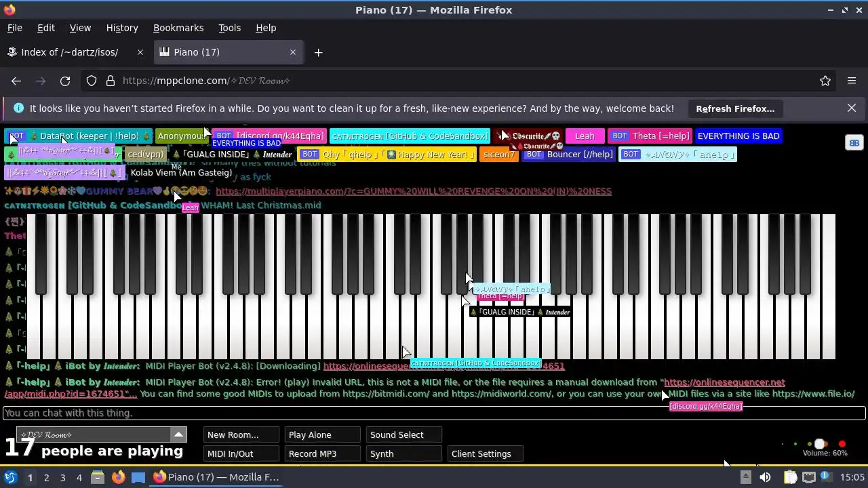Open the file manager icon in the taskbar
868x488 pixels.
tap(98, 477)
